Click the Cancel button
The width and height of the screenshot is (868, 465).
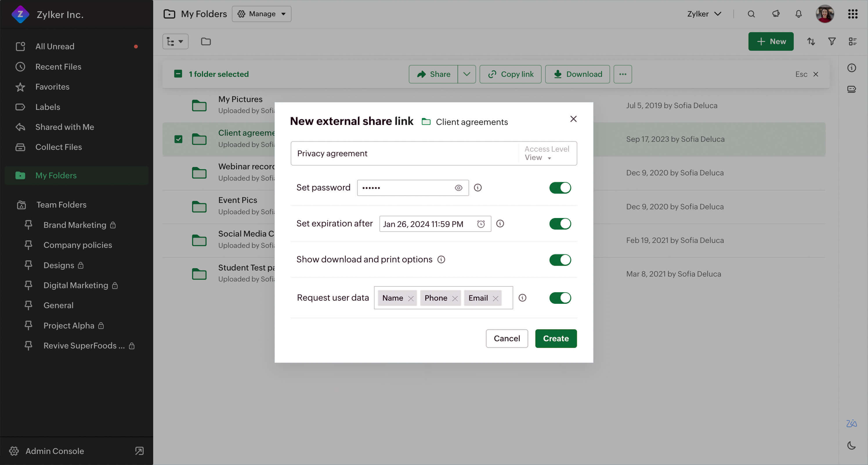pyautogui.click(x=506, y=338)
